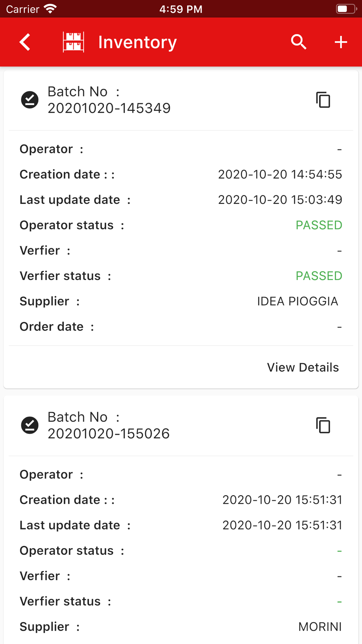Tap checkmark status icon of batch 20201020-155026
This screenshot has width=362, height=644.
pos(30,425)
